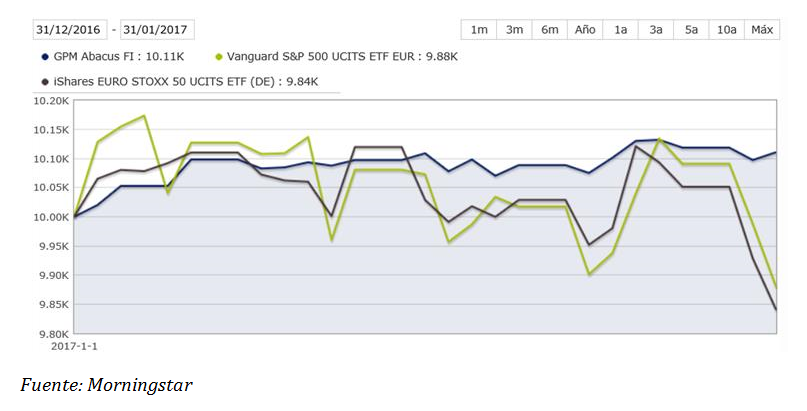Viewport: 807px width, 411px height.
Task: Switch chart to 3a period
Action: (x=656, y=30)
